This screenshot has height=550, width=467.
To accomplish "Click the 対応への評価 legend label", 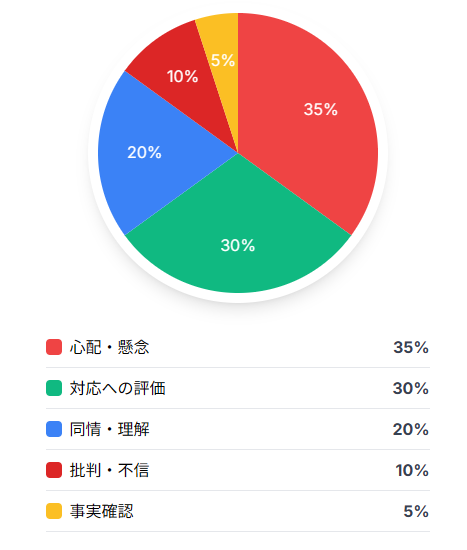I will pos(118,388).
